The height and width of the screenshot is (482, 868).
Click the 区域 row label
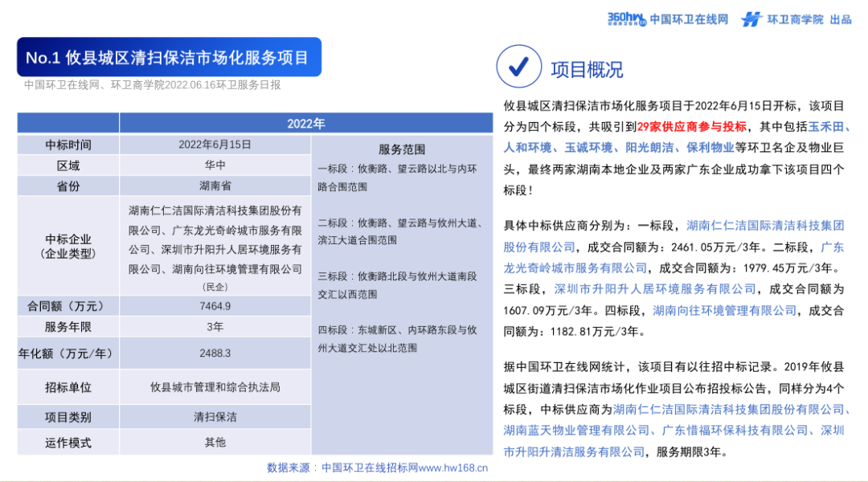click(x=68, y=166)
